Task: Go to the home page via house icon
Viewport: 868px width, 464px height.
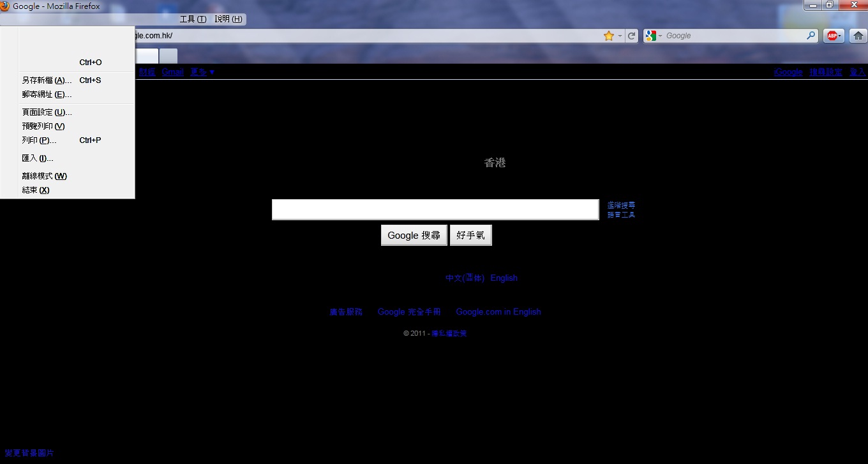Action: tap(858, 36)
